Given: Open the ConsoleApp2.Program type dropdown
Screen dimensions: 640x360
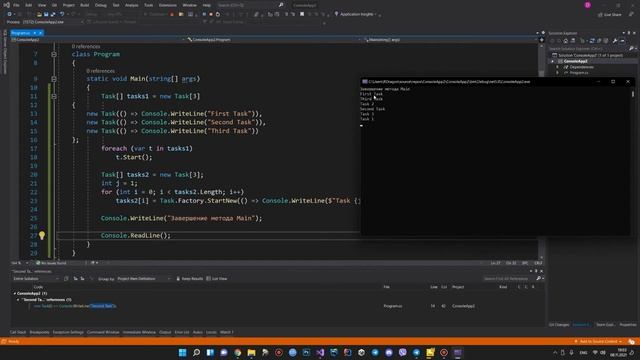Looking at the screenshot, I should 273,40.
